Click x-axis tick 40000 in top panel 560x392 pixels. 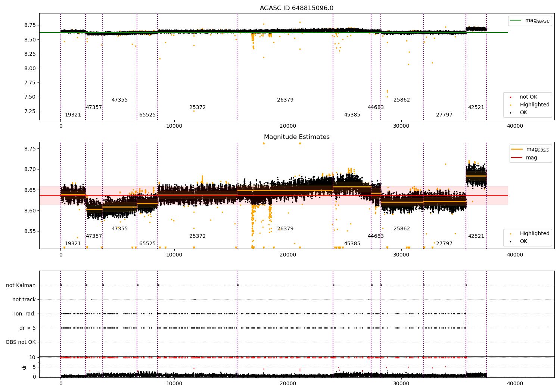(x=515, y=126)
